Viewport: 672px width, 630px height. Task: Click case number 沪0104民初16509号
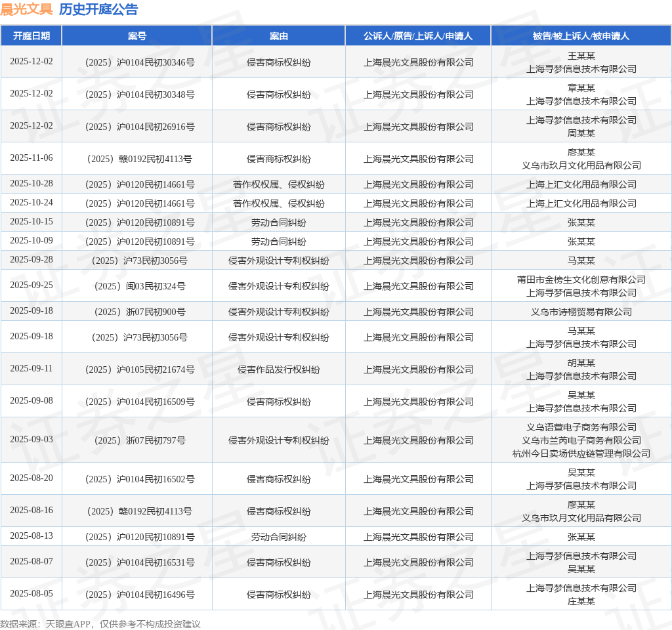(140, 402)
